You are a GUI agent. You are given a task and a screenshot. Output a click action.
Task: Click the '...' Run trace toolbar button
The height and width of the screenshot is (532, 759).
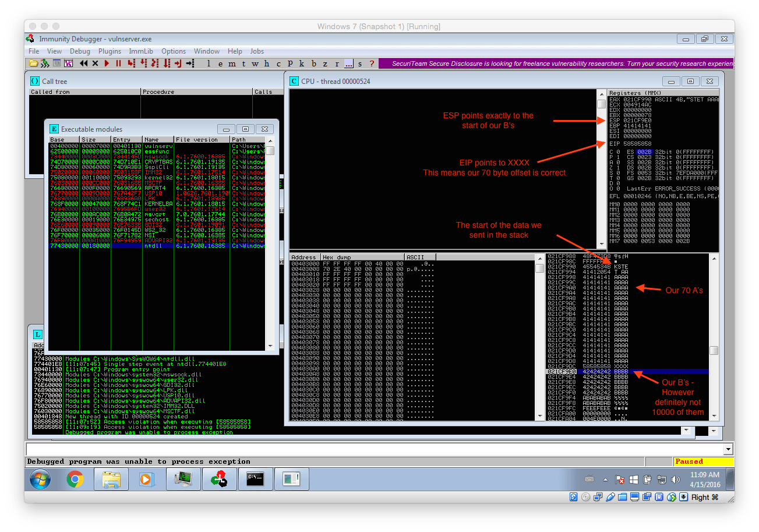(348, 64)
